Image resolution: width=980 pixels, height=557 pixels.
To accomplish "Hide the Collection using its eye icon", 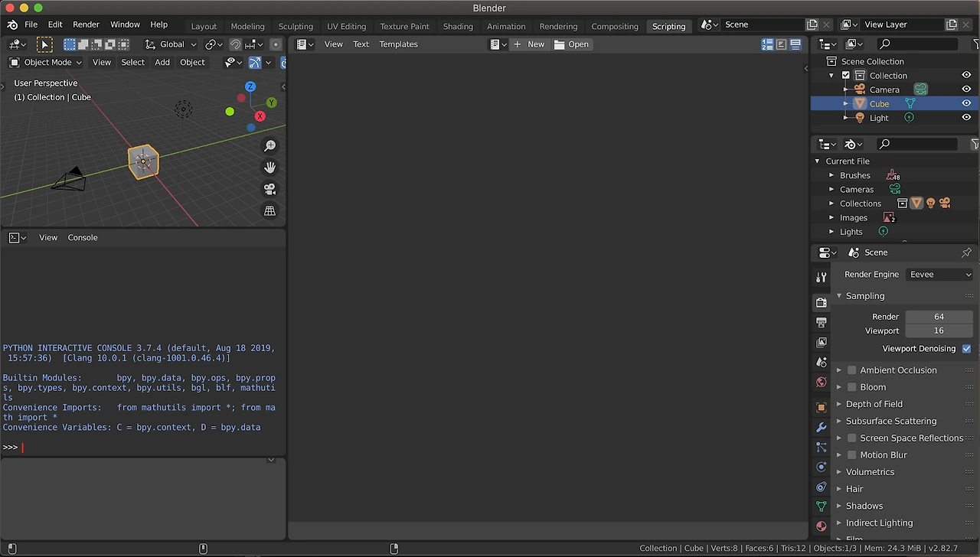I will (966, 75).
